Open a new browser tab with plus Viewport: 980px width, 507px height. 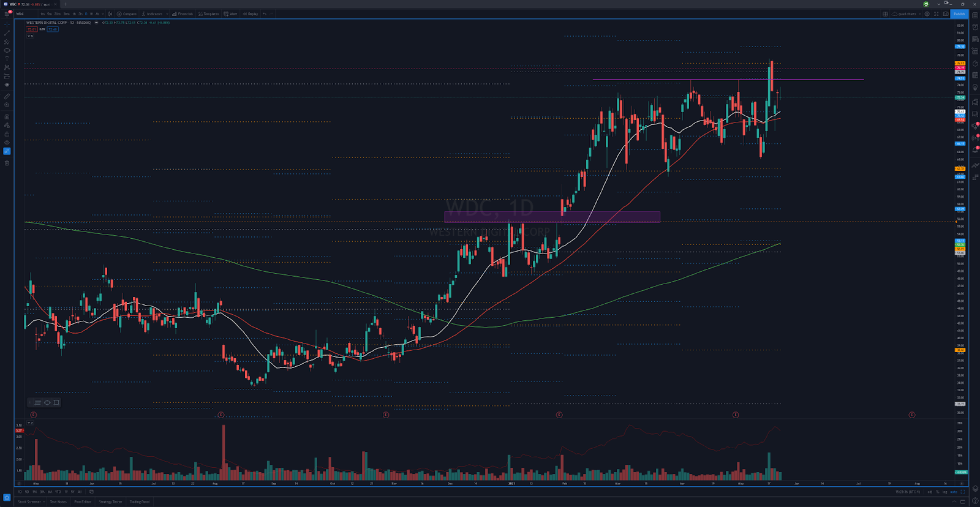tap(65, 4)
